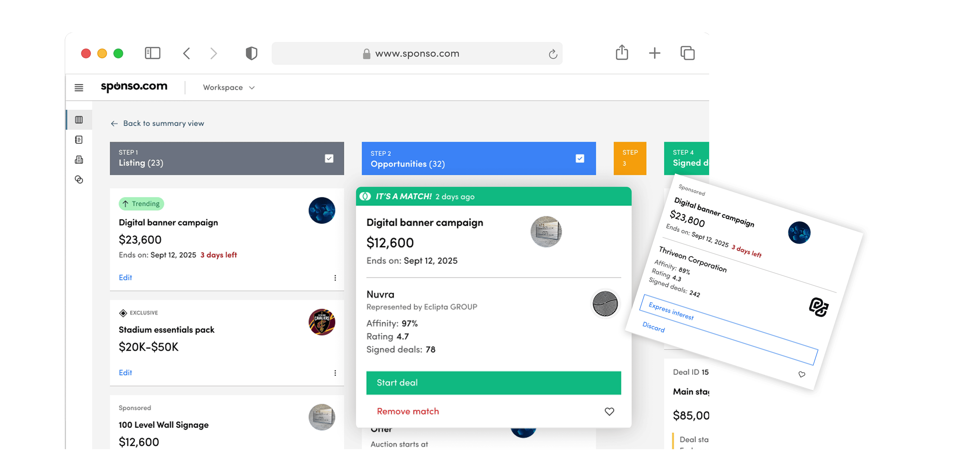Favorite the Nuvra match with heart icon

click(609, 411)
